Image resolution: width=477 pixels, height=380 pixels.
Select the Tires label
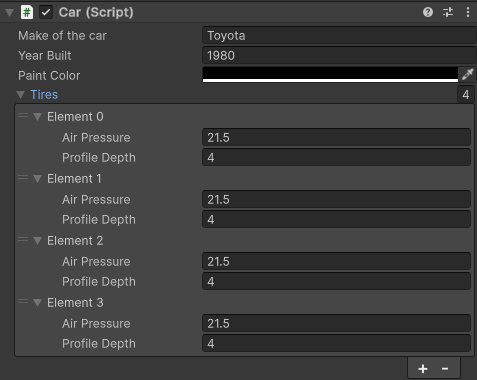[x=44, y=95]
